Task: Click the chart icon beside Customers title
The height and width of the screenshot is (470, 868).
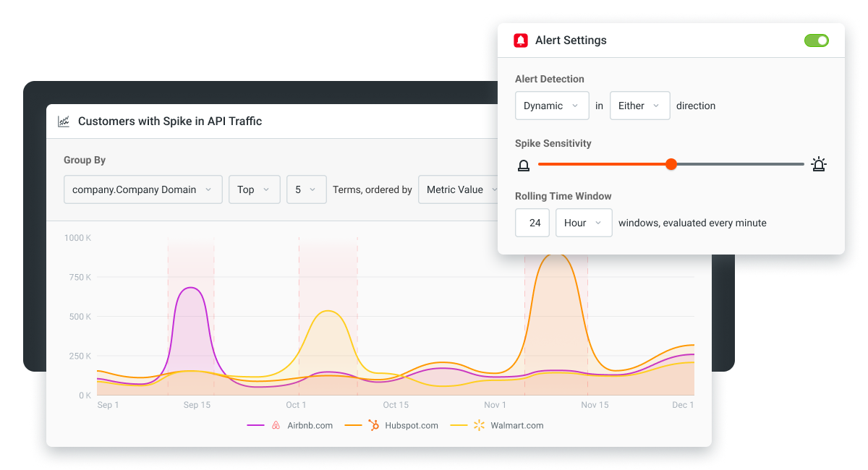Action: click(64, 121)
